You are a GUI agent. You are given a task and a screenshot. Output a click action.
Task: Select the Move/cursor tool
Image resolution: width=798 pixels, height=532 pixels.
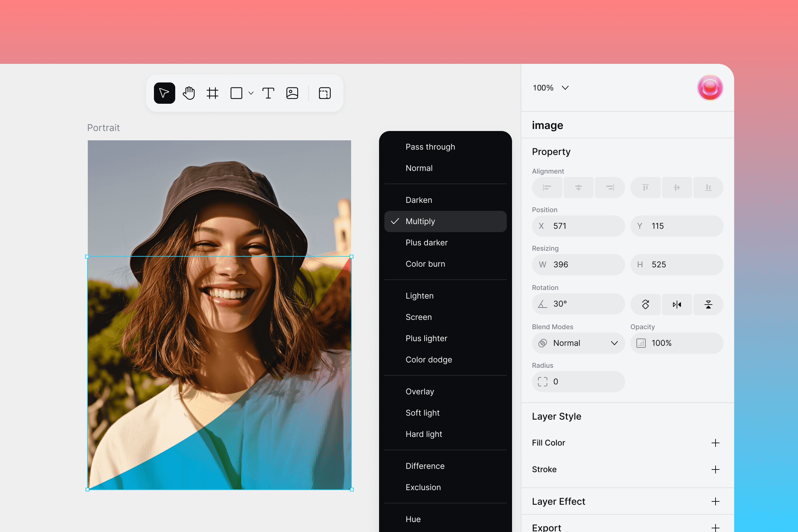click(x=164, y=93)
